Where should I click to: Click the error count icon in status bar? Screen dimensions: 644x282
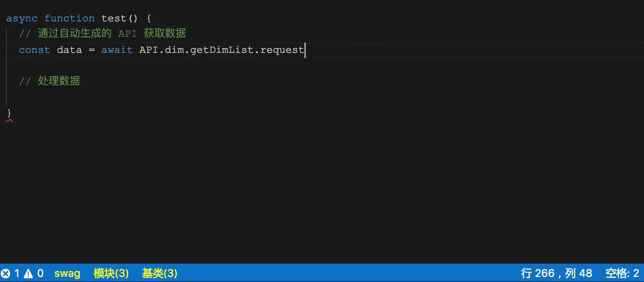click(6, 273)
